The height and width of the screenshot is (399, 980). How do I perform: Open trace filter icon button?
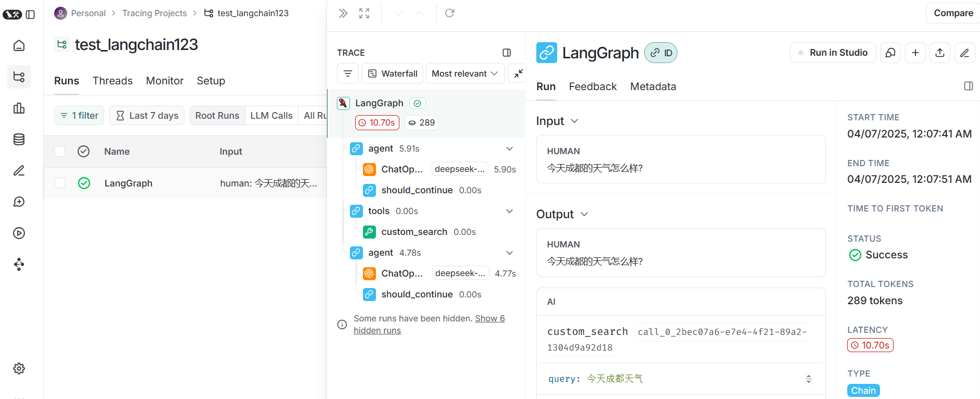348,73
